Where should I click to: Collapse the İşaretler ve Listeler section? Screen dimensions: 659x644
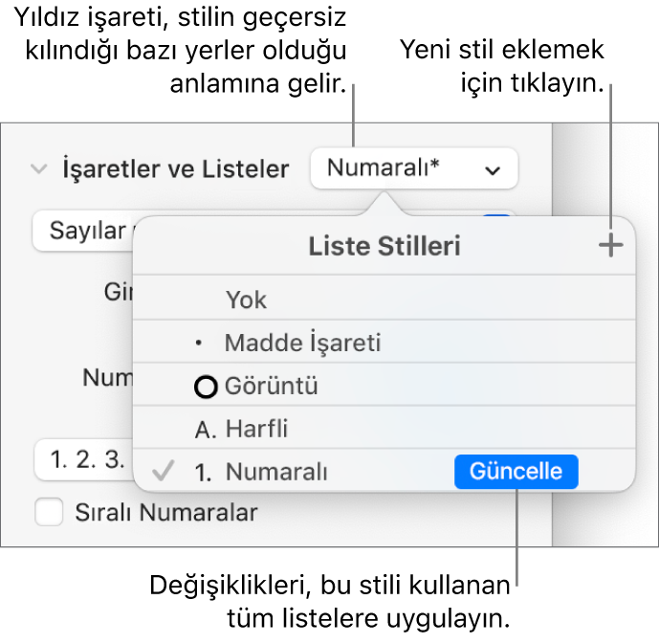39,169
